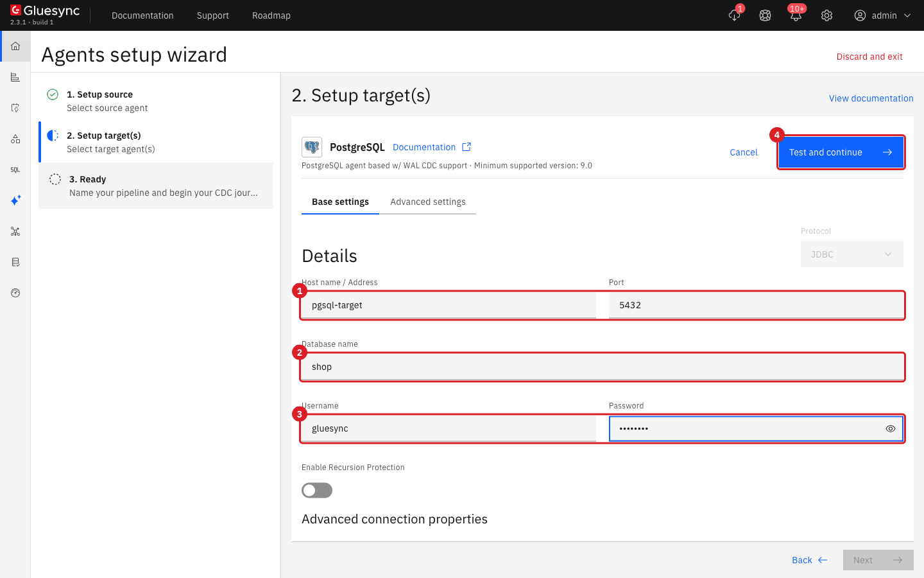Click the admin user avatar icon
Screen dimensions: 924x578
pos(860,15)
